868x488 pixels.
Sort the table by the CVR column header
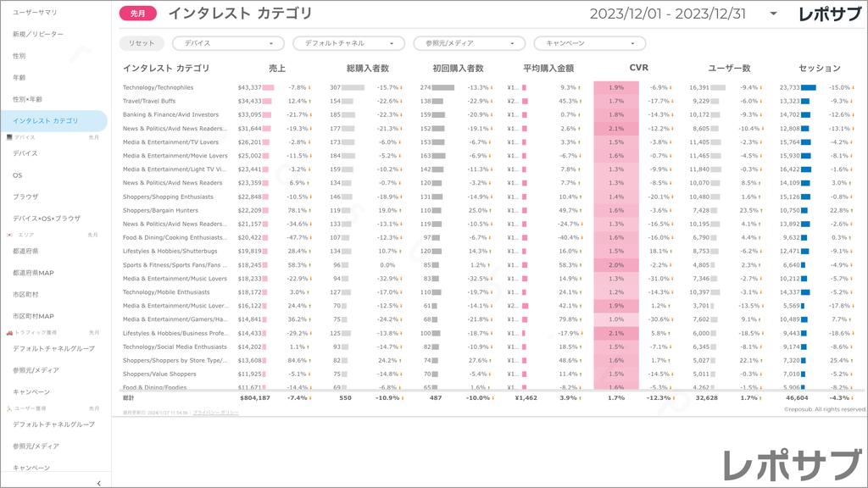[638, 68]
